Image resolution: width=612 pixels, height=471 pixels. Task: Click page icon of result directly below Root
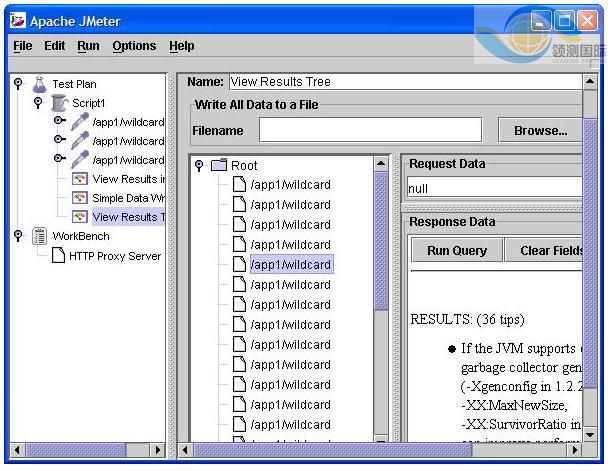pos(239,184)
